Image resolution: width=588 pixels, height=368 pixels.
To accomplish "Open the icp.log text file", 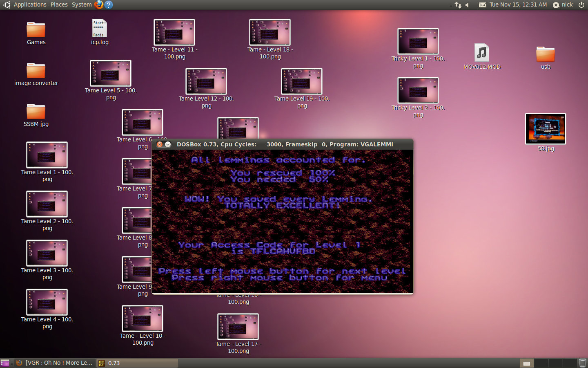I will 99,29.
